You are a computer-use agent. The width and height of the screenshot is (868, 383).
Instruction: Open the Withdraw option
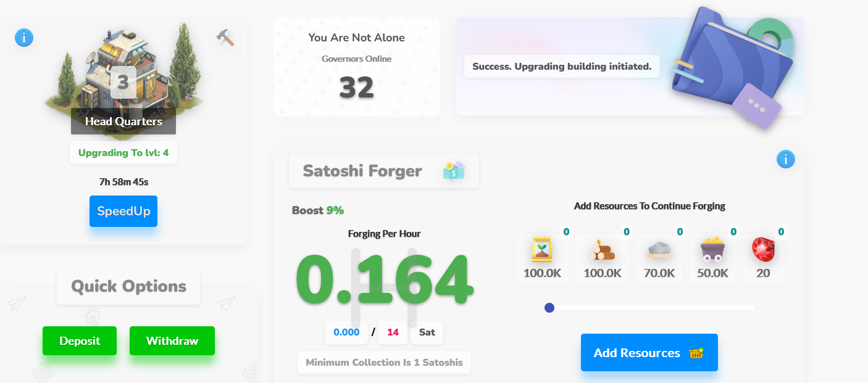pyautogui.click(x=172, y=341)
